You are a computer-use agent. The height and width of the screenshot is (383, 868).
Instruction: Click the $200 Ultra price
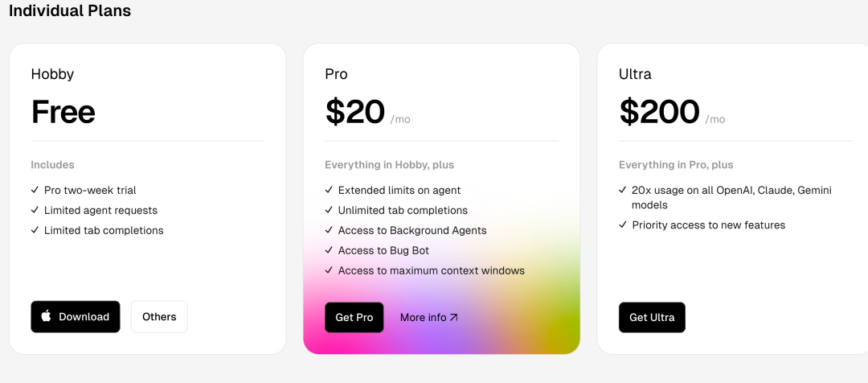[x=659, y=111]
